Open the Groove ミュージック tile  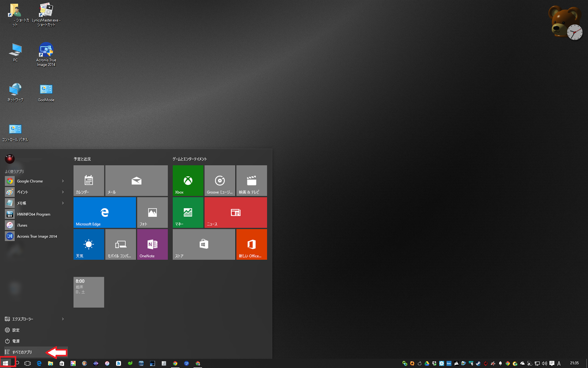pyautogui.click(x=220, y=180)
